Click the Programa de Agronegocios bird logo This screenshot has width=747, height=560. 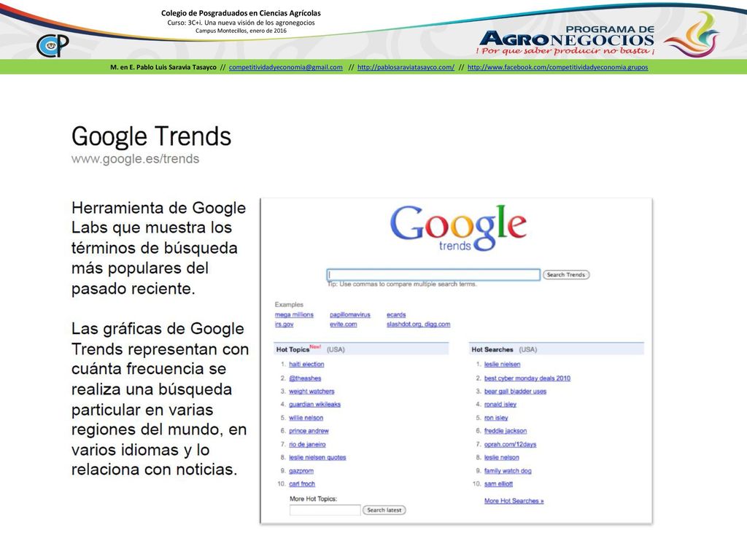click(691, 34)
